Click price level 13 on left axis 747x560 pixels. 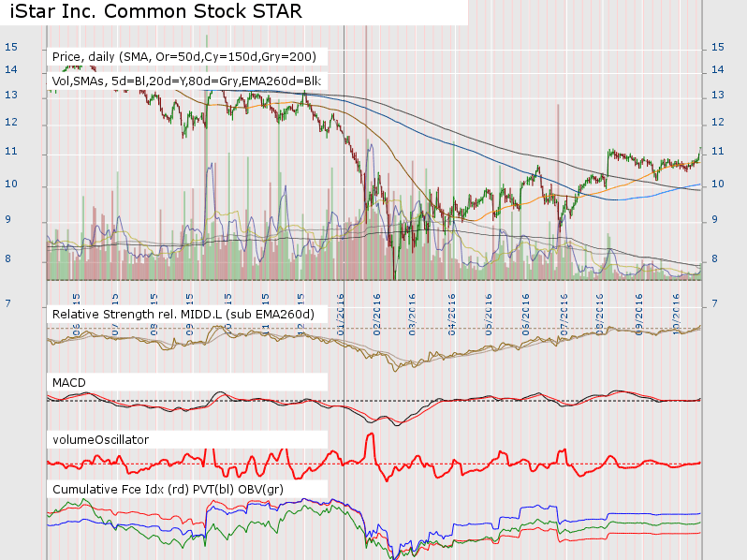click(x=11, y=95)
